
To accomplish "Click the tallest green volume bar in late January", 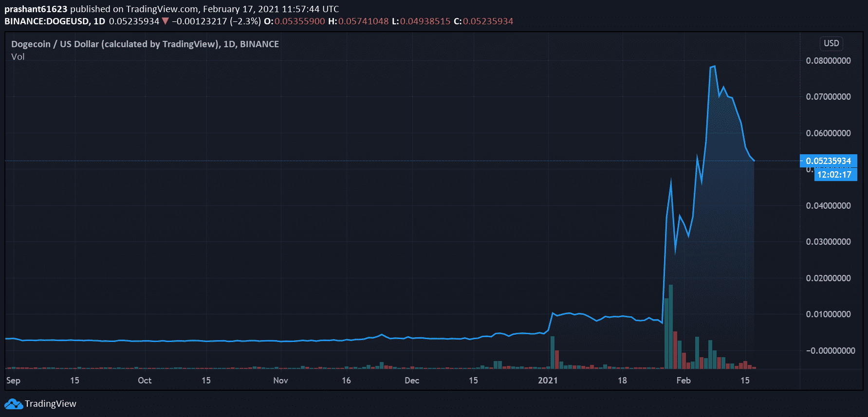I will click(x=671, y=326).
